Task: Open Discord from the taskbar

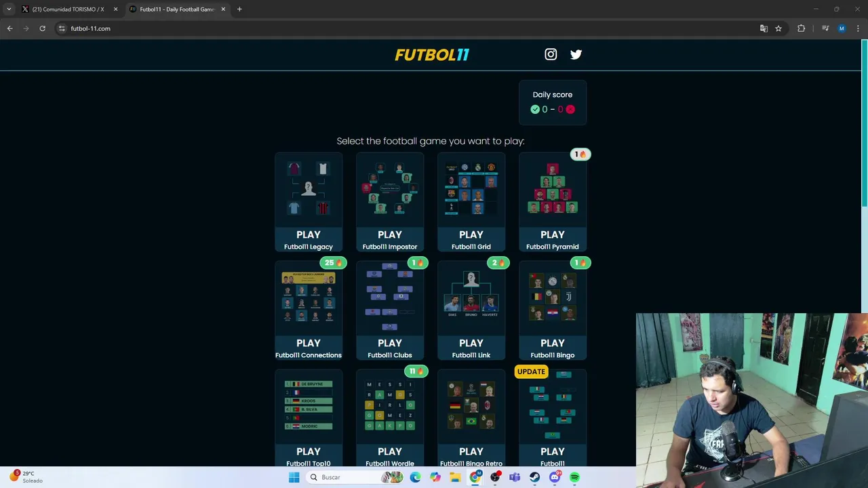Action: (555, 477)
